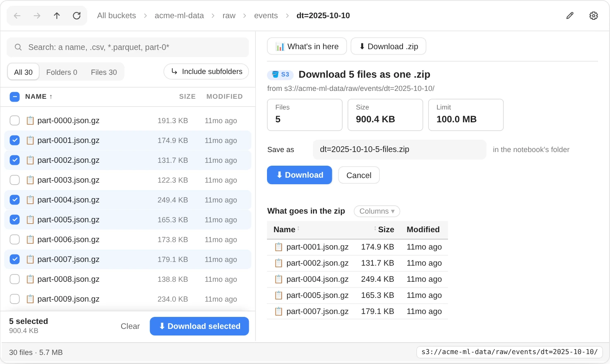Go back with the left arrow icon
This screenshot has width=610, height=364.
[x=17, y=16]
